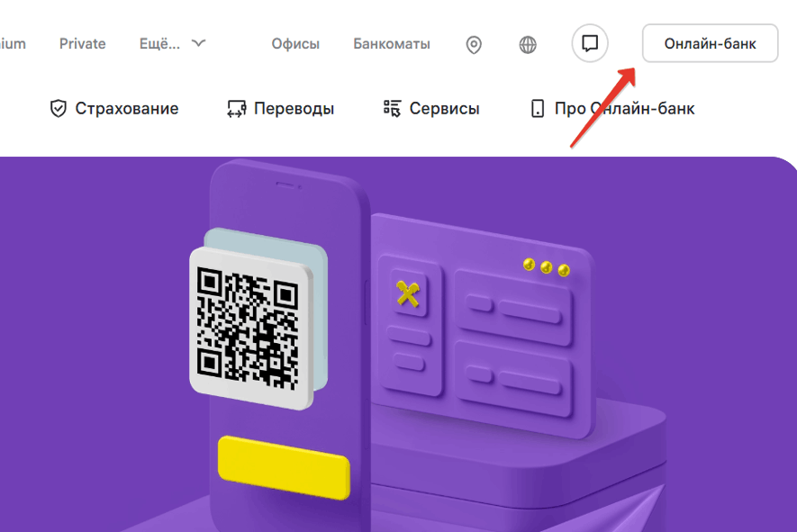Viewport: 797px width, 532px height.
Task: Click the truncated Premium menu item
Action: [12, 43]
